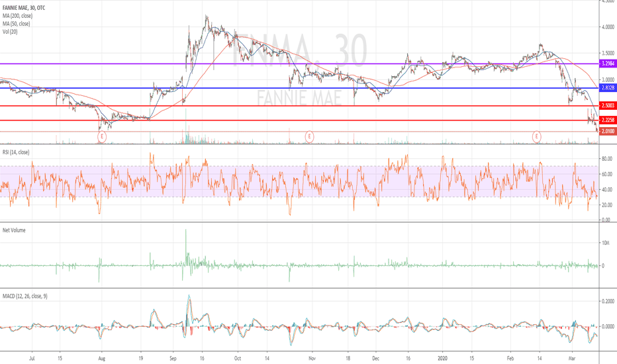Click the 0.2000 MACD axis value
Image resolution: width=617 pixels, height=364 pixels.
click(608, 301)
